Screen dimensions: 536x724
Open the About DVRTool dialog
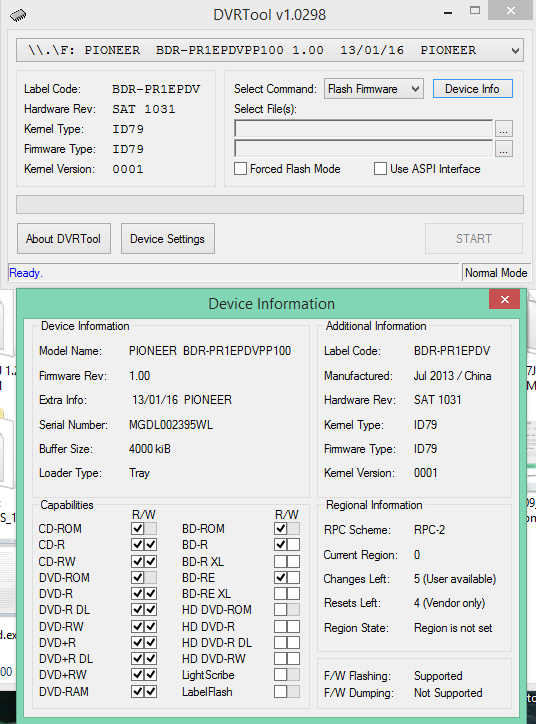coord(64,239)
